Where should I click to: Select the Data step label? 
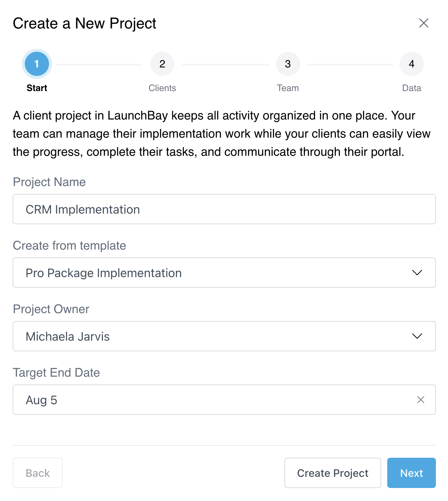(411, 88)
